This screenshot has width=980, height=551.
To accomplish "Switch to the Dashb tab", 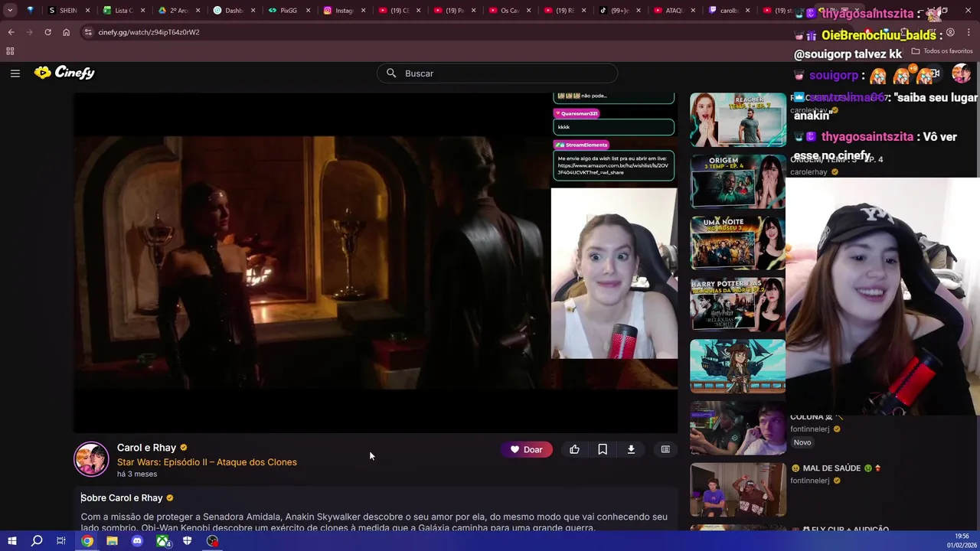I will coord(234,11).
